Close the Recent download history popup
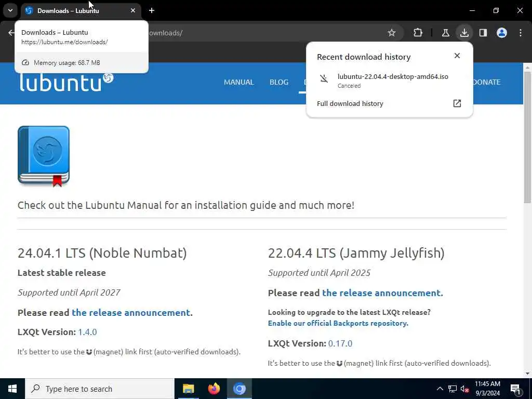 point(457,56)
